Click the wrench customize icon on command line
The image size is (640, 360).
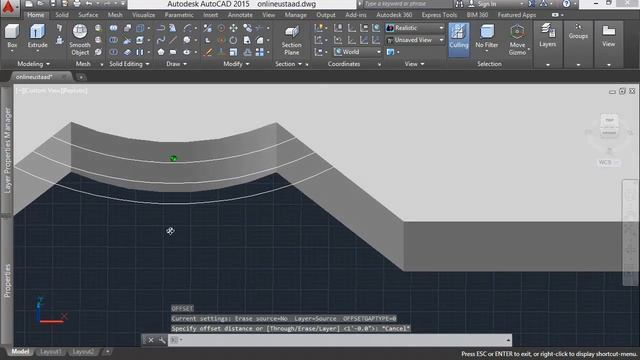tap(162, 340)
